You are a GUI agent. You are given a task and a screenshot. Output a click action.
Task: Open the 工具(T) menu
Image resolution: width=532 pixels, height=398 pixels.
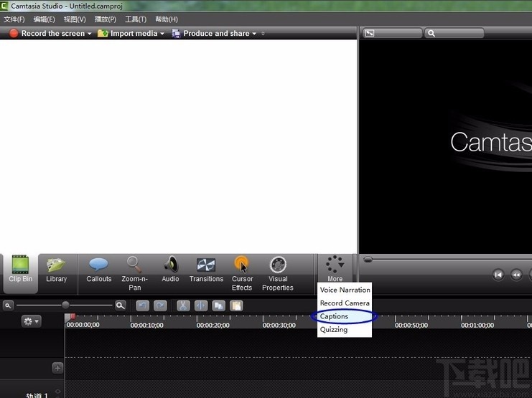click(136, 19)
